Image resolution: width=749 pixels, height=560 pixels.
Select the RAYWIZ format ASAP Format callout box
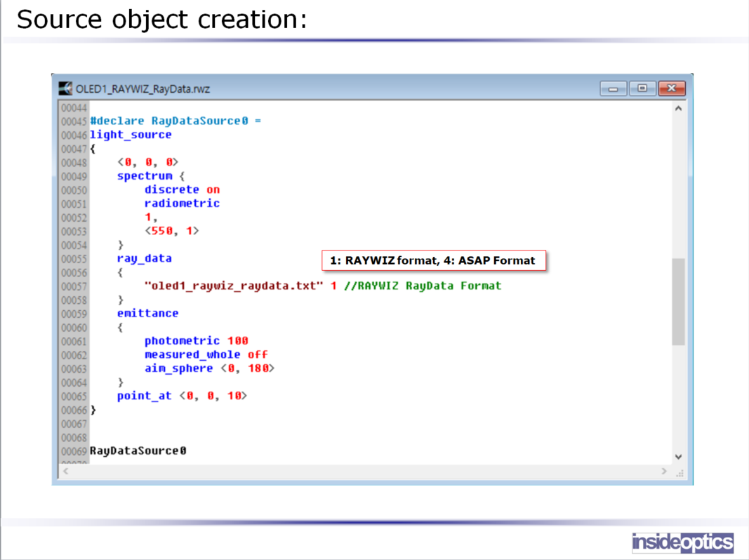[432, 260]
